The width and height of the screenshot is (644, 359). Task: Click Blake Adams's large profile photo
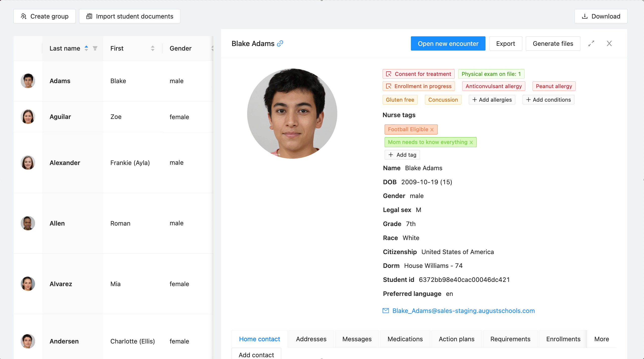click(x=292, y=114)
